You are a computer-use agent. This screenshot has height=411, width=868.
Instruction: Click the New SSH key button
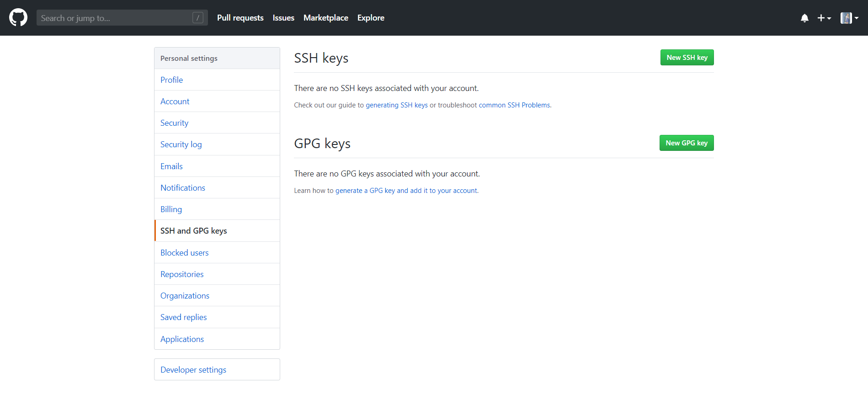(687, 58)
